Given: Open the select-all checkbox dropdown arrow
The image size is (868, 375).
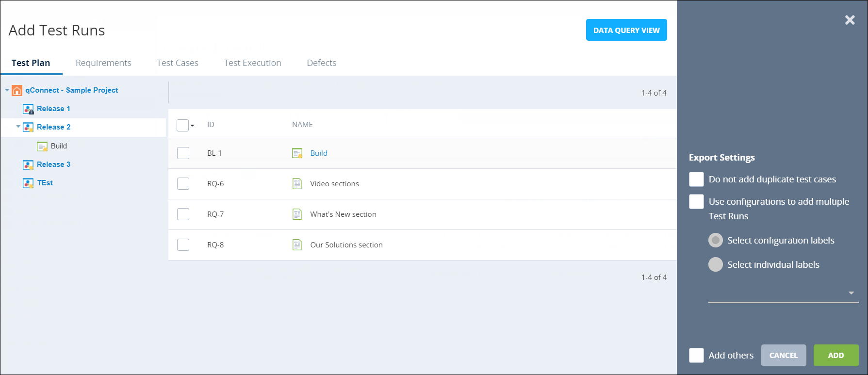Looking at the screenshot, I should click(193, 126).
